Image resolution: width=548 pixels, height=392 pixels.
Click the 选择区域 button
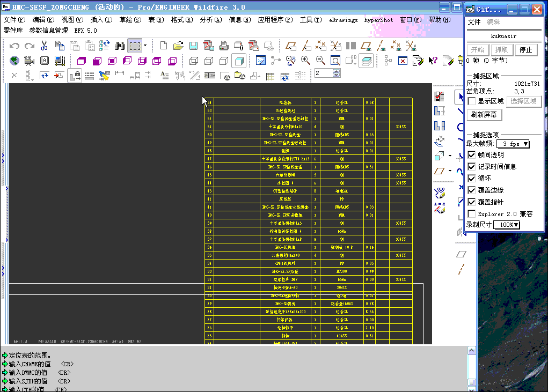(x=523, y=101)
